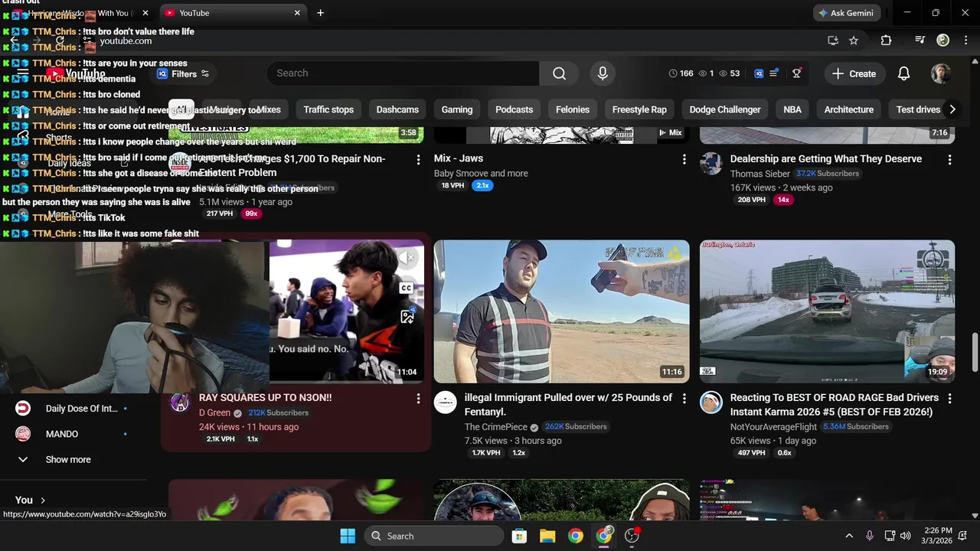Click the vidIQ blue logo icon in header
The image size is (980, 551).
tap(759, 73)
